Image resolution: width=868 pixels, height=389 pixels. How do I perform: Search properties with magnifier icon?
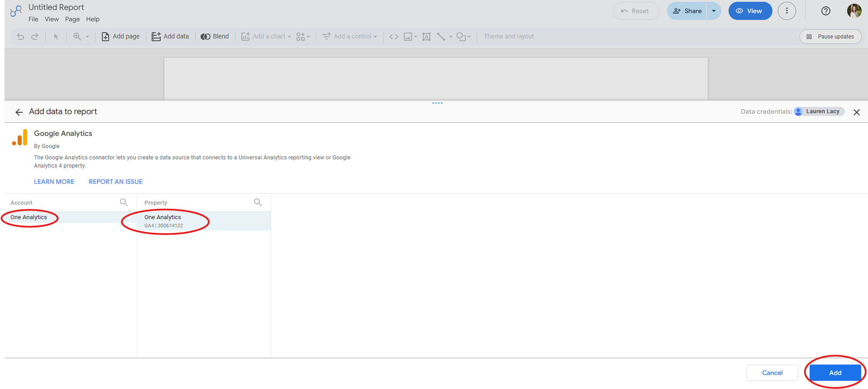pos(258,202)
